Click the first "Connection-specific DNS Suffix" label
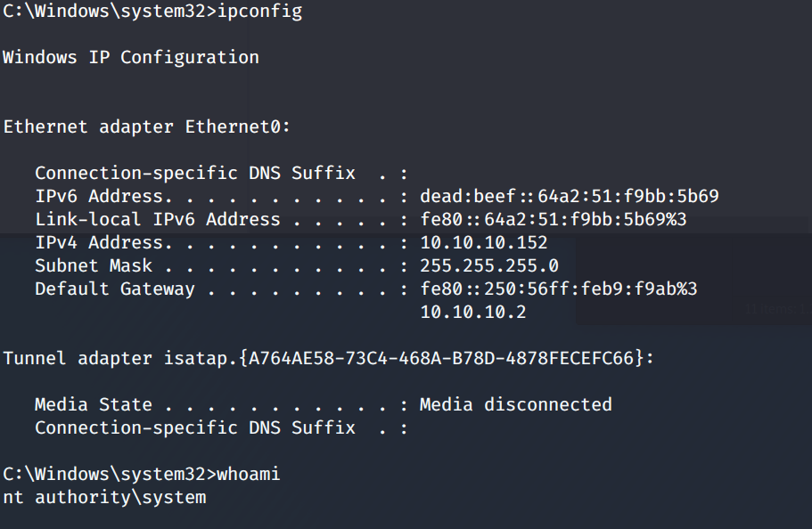The height and width of the screenshot is (529, 812). click(195, 173)
